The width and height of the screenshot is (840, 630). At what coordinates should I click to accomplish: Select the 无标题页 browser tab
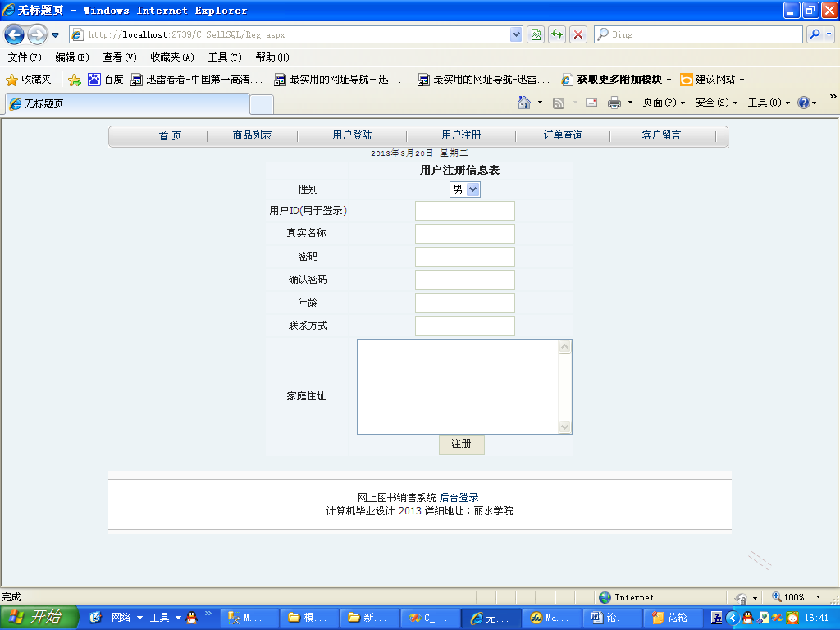tap(127, 104)
